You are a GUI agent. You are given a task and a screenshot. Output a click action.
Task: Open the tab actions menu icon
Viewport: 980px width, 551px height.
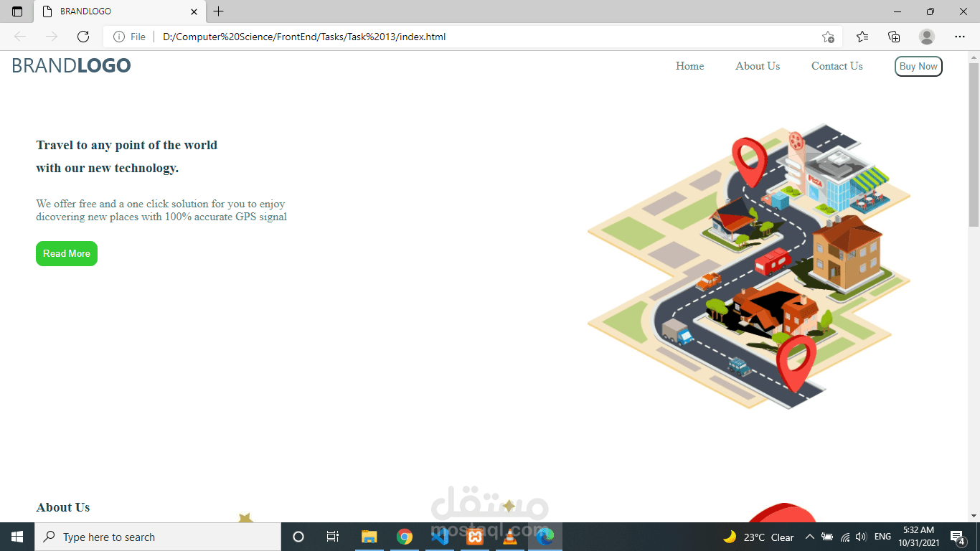tap(17, 11)
